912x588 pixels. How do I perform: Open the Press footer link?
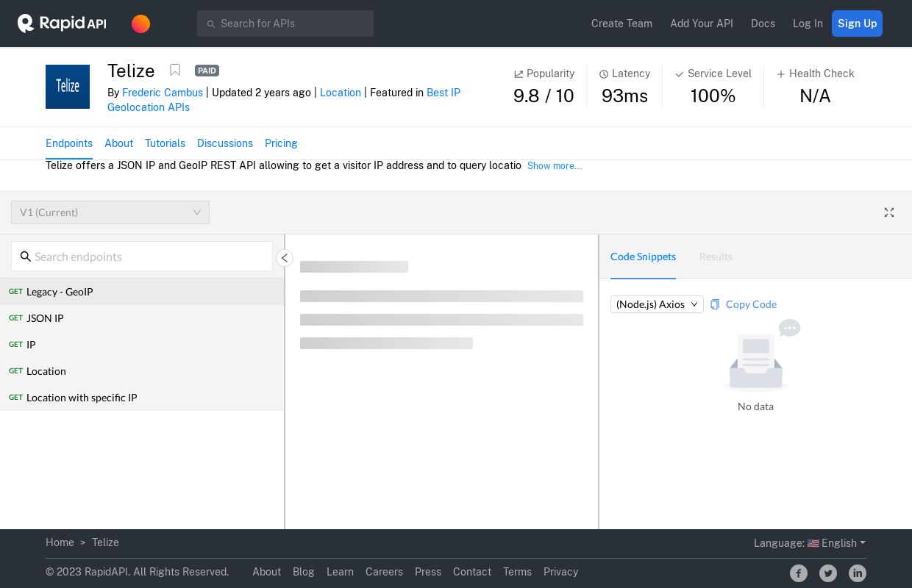point(428,572)
